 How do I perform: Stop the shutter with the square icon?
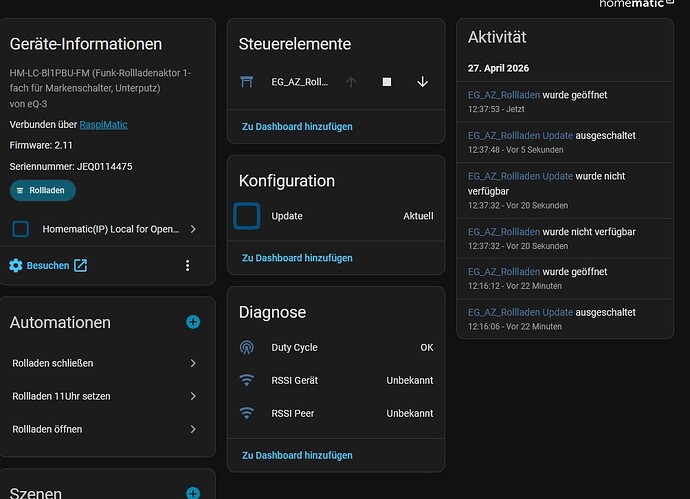coord(387,82)
